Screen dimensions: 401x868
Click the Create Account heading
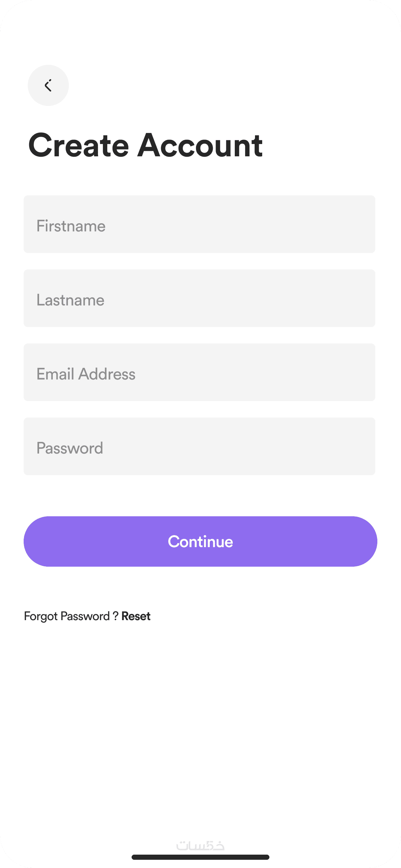(145, 145)
